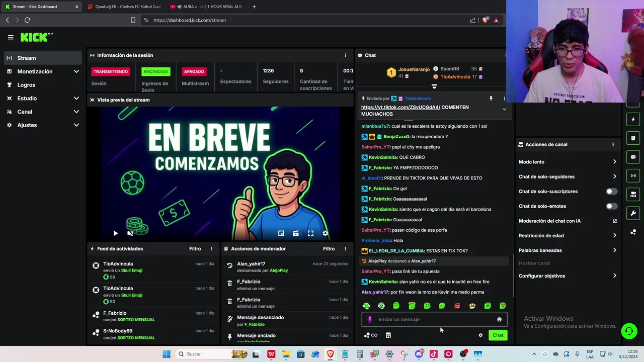Open Configurar objetivos settings

tap(568, 276)
